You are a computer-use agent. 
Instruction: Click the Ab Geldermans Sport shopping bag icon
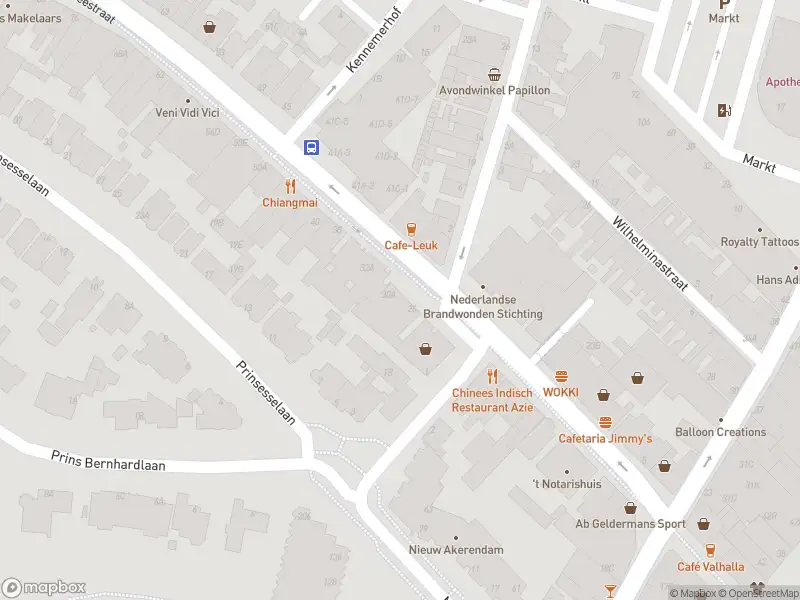pyautogui.click(x=631, y=508)
